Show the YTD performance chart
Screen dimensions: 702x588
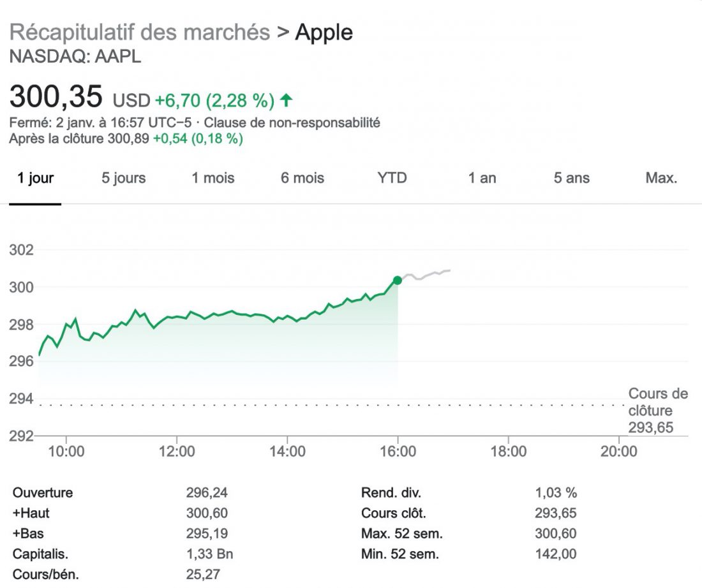pyautogui.click(x=391, y=179)
